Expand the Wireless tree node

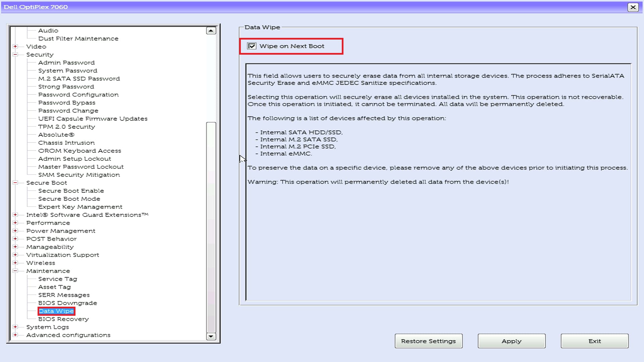point(15,263)
